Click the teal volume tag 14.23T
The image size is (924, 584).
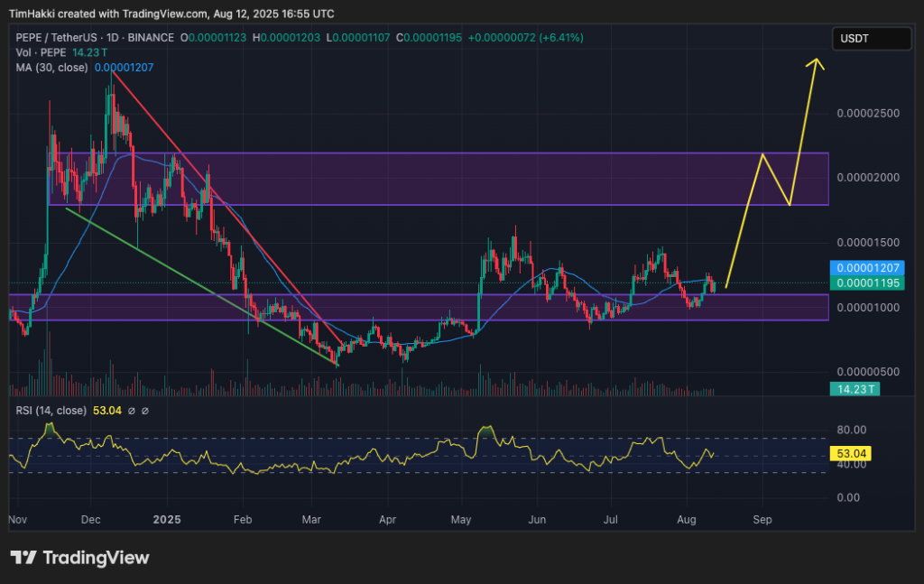[x=855, y=389]
